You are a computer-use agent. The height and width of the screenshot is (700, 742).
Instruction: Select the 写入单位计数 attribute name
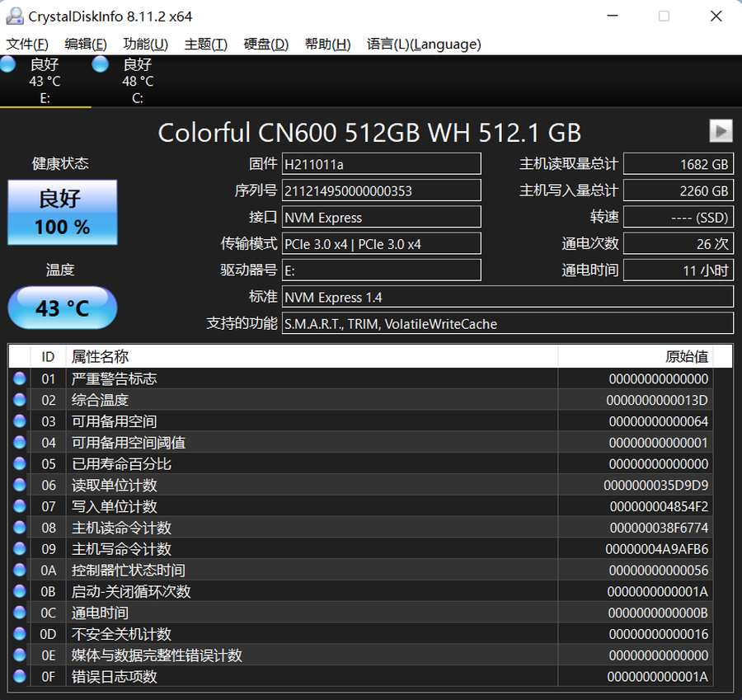point(114,506)
